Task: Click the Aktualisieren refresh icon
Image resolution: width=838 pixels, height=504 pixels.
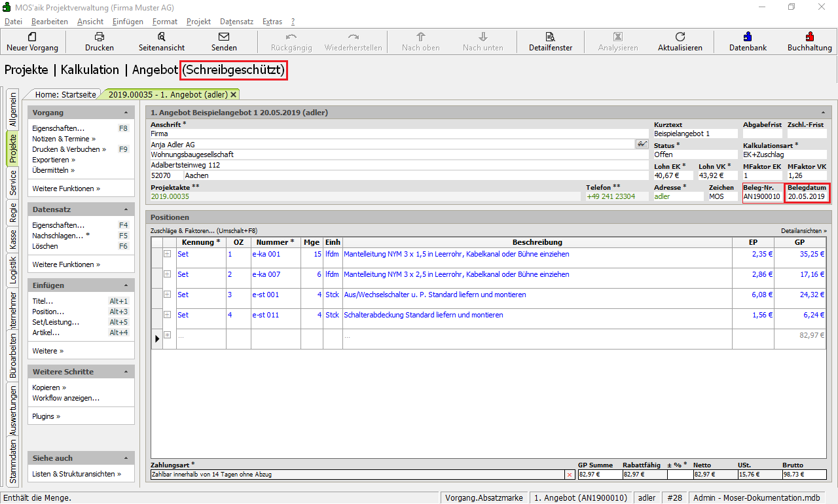Action: click(x=680, y=37)
